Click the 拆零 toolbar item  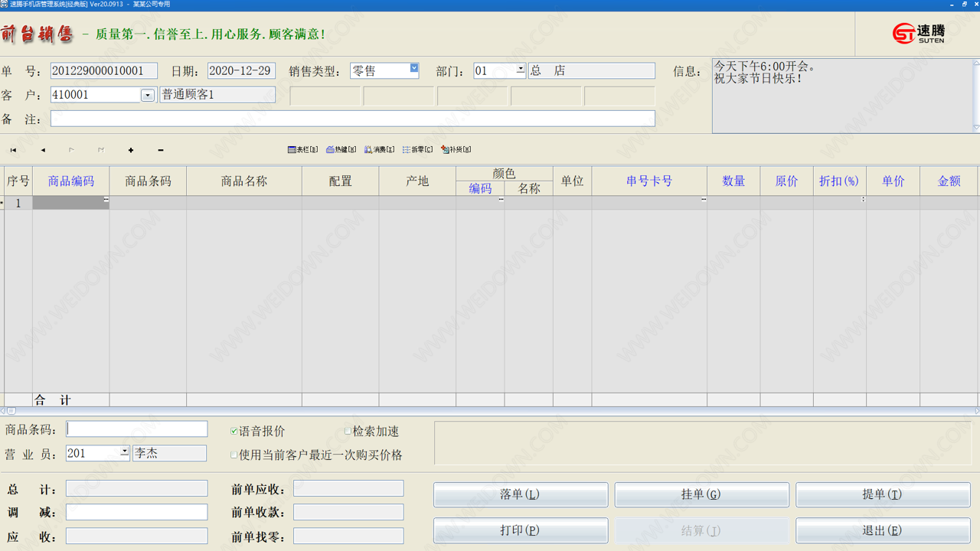417,150
